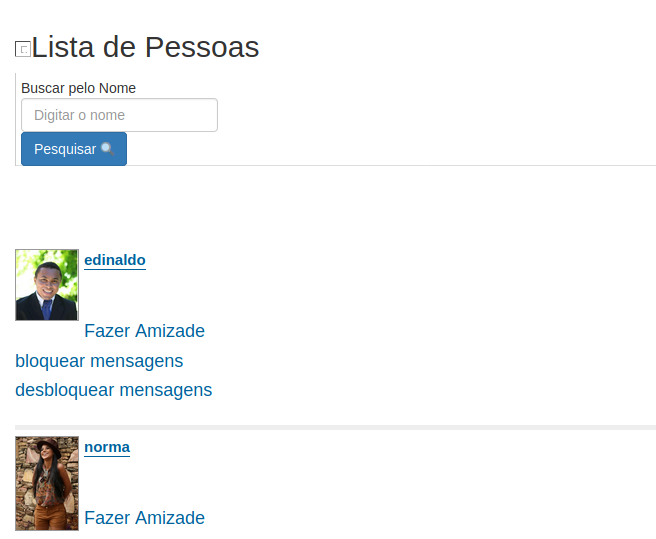The height and width of the screenshot is (539, 656).
Task: Open norma's profile photo thumbnail
Action: 47,483
